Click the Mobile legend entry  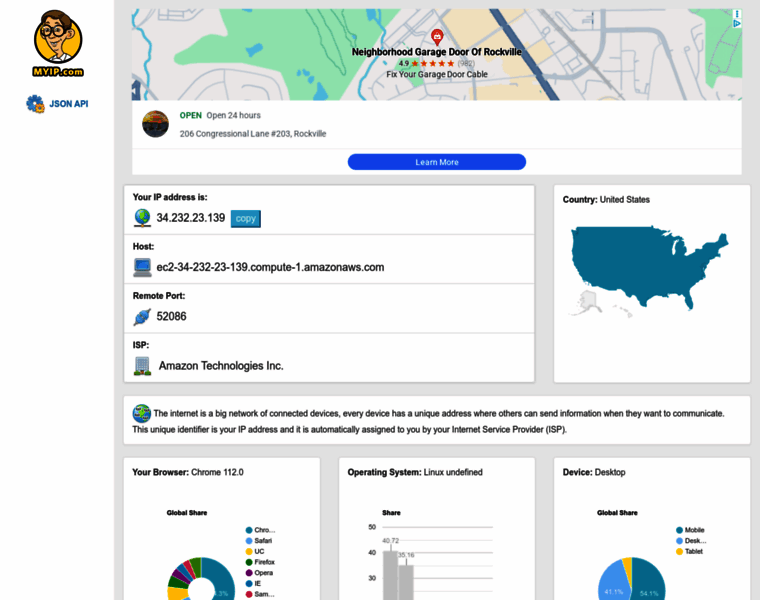click(690, 530)
